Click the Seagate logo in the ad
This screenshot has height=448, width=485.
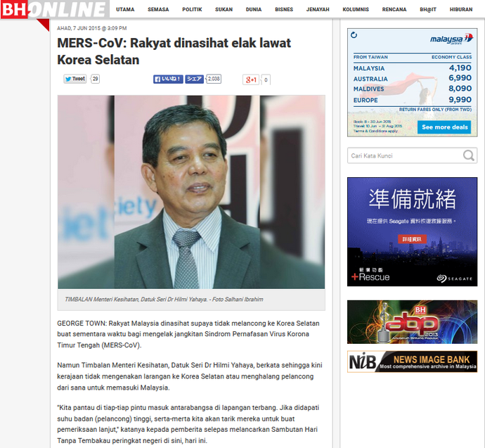tap(454, 279)
